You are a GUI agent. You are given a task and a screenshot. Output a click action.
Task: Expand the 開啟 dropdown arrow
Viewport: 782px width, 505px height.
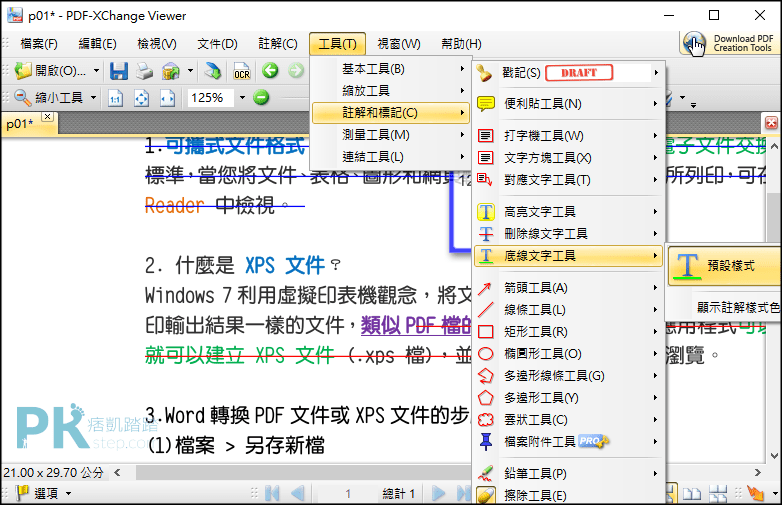(96, 71)
